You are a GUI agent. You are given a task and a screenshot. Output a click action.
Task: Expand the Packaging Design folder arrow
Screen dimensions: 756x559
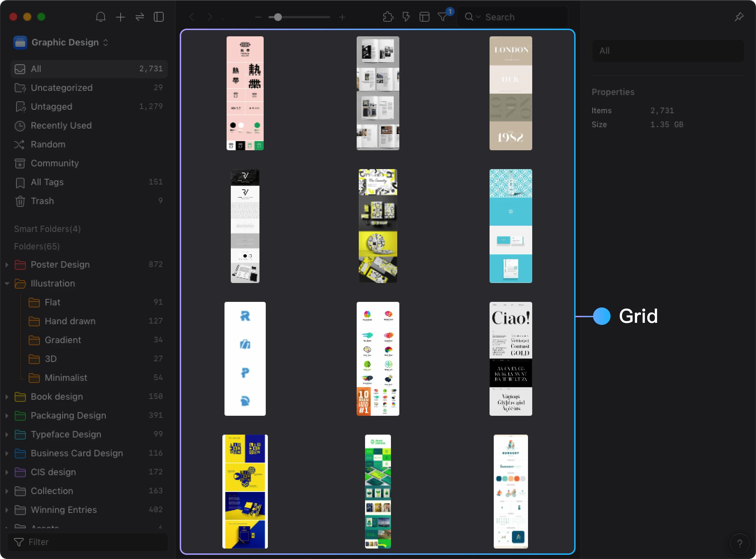[7, 415]
